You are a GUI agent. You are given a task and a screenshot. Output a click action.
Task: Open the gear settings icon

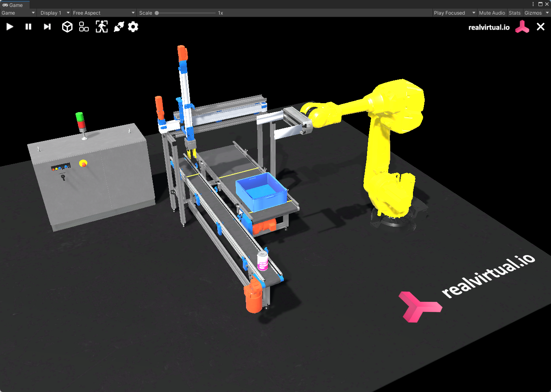pyautogui.click(x=133, y=27)
